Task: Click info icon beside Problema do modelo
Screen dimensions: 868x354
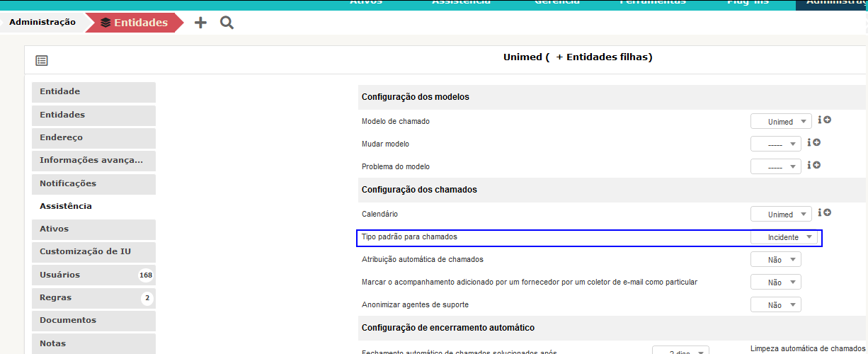Action: 809,166
